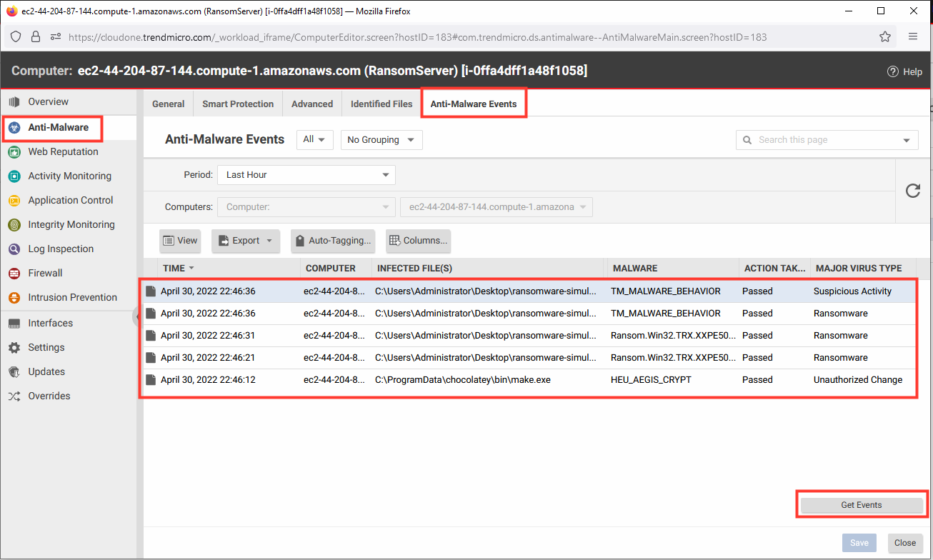Select the event at April 30, 2022 22:46:21

tap(529, 358)
